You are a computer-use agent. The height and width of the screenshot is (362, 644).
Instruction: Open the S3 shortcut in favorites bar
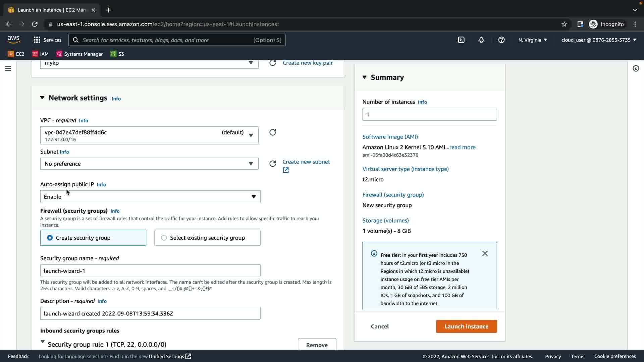pos(117,54)
